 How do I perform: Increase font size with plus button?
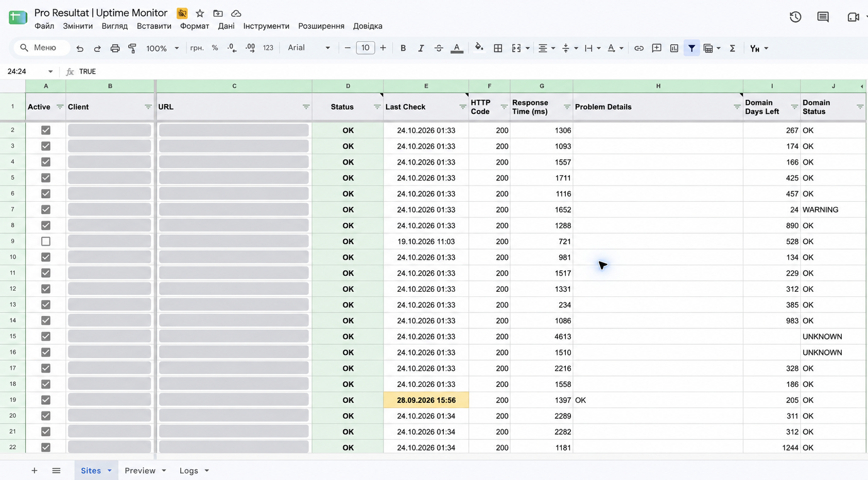[x=383, y=48]
